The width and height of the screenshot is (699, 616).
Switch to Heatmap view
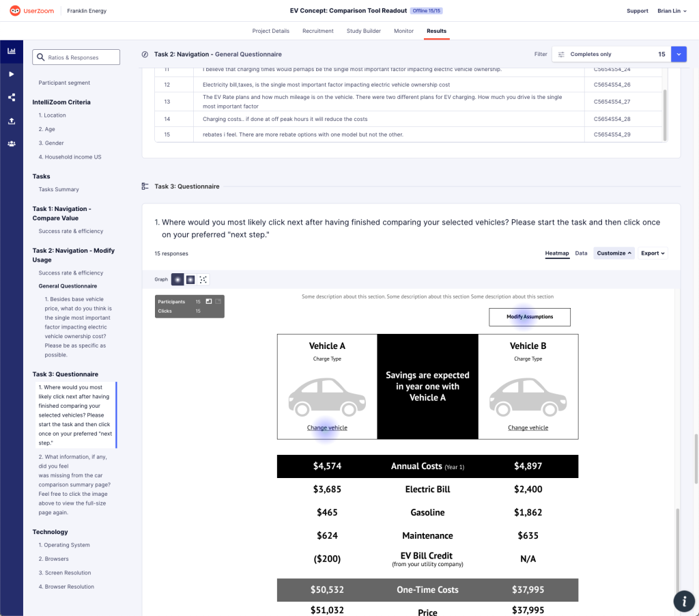(557, 253)
